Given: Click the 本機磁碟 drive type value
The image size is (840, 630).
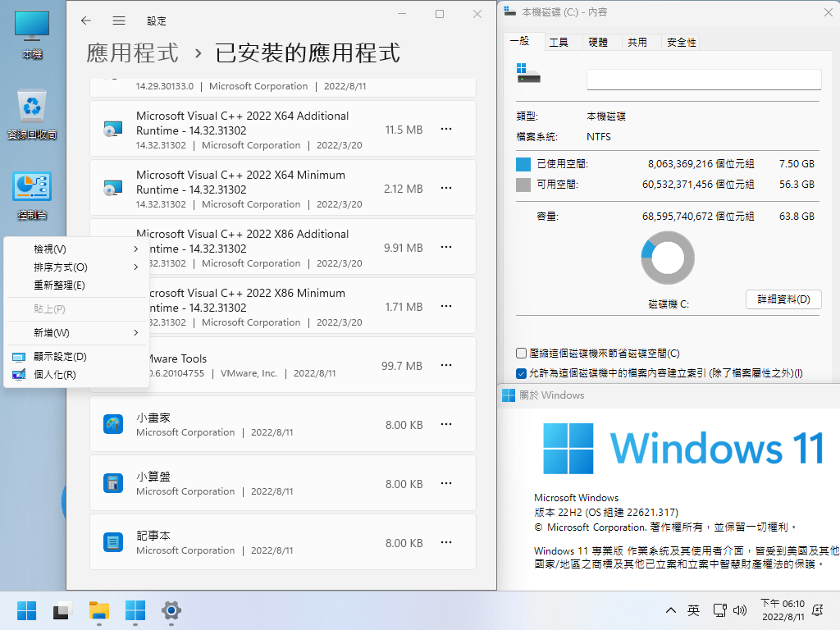Looking at the screenshot, I should click(606, 116).
